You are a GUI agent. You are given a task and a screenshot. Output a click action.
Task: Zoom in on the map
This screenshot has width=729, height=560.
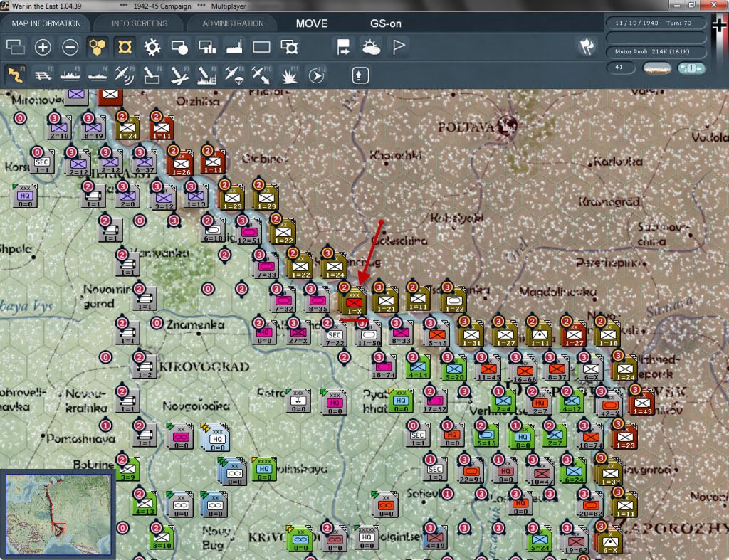[43, 47]
